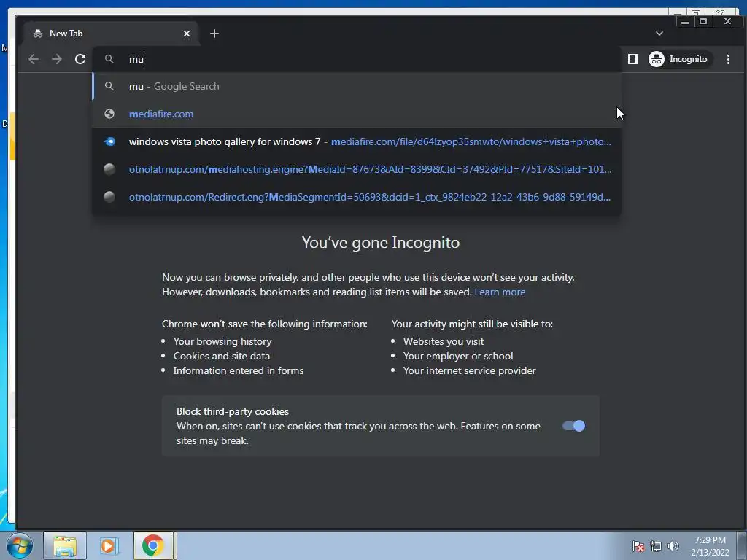This screenshot has height=560, width=747.
Task: Open the windows vista photo gallery suggestion
Action: 357,141
